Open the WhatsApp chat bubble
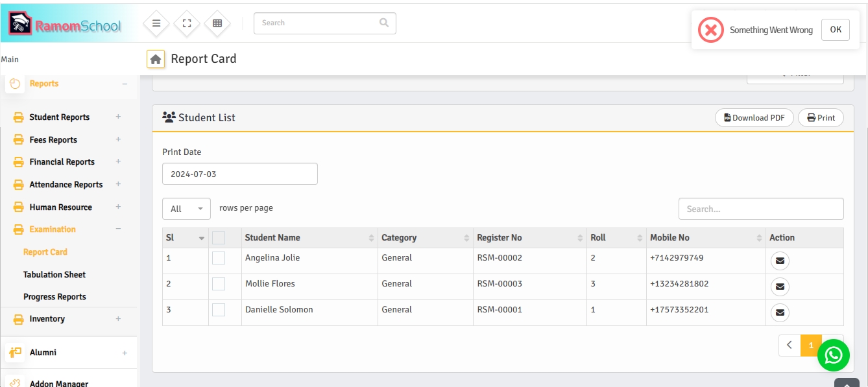868x387 pixels. click(x=833, y=355)
